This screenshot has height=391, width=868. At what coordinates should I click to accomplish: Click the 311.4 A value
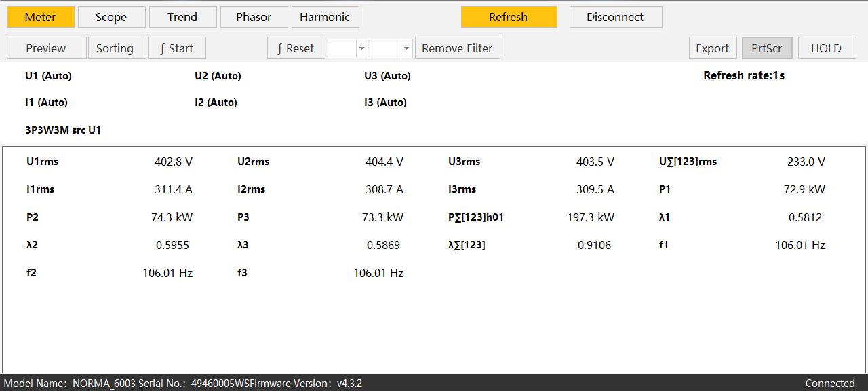(x=174, y=189)
